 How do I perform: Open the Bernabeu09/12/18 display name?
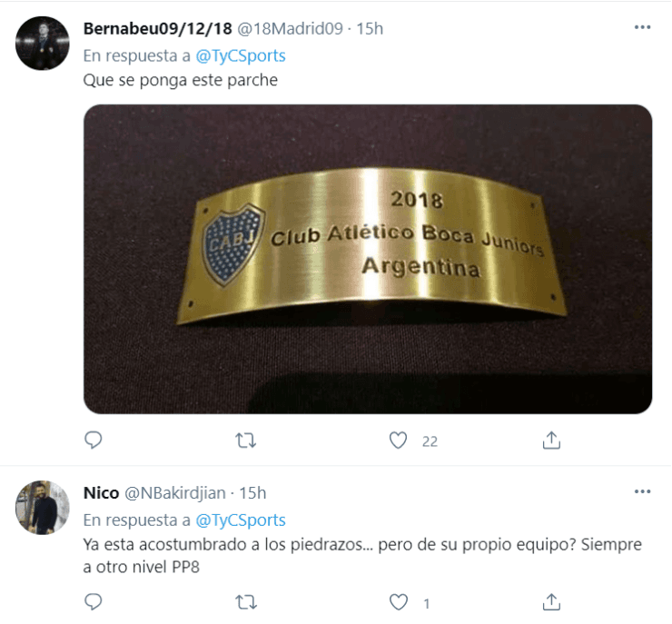158,29
